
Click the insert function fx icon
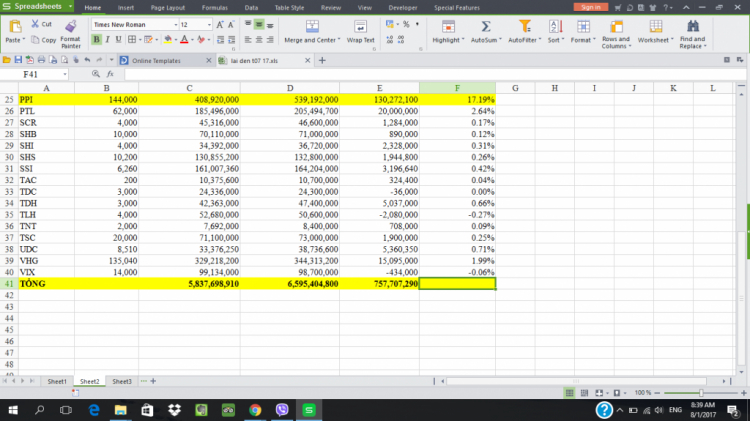click(x=110, y=74)
